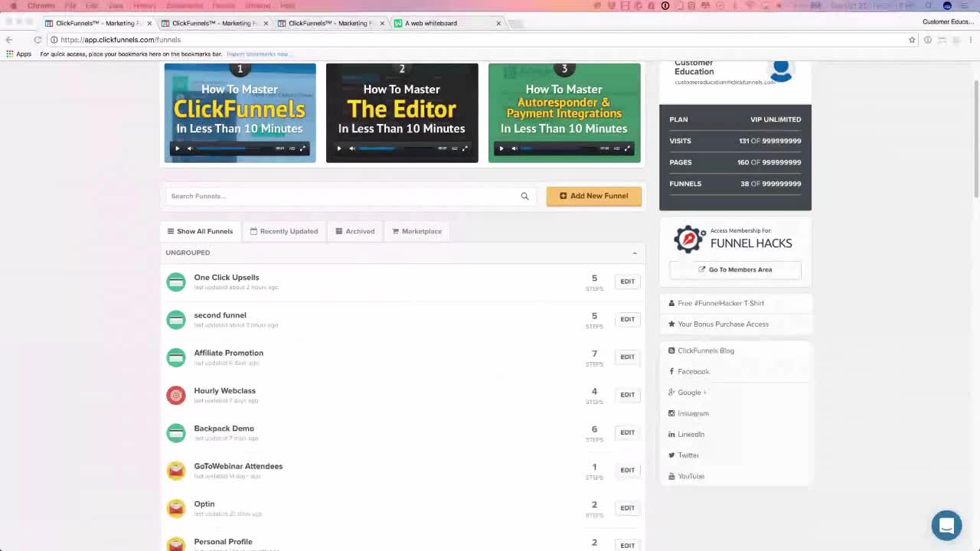Screen dimensions: 980x551
Task: Open LinkedIn link in sidebar
Action: tap(691, 434)
